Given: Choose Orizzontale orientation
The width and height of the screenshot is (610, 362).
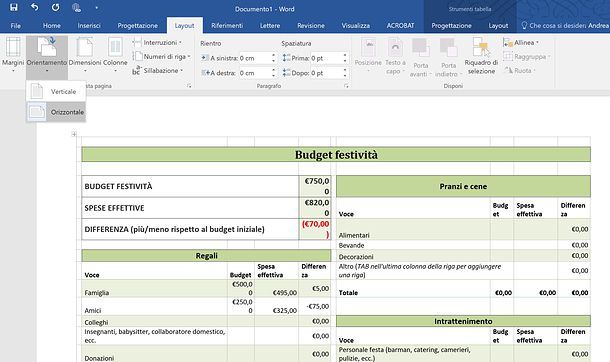Looking at the screenshot, I should (x=56, y=112).
